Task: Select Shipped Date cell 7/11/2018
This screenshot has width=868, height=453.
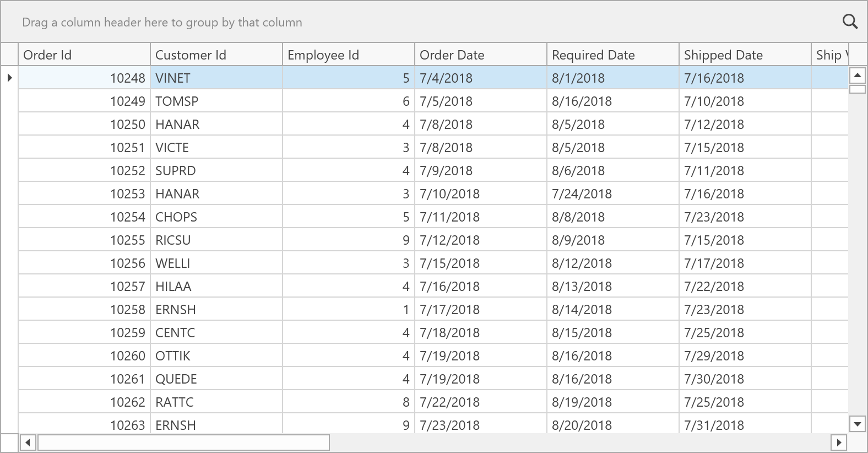Action: tap(745, 170)
